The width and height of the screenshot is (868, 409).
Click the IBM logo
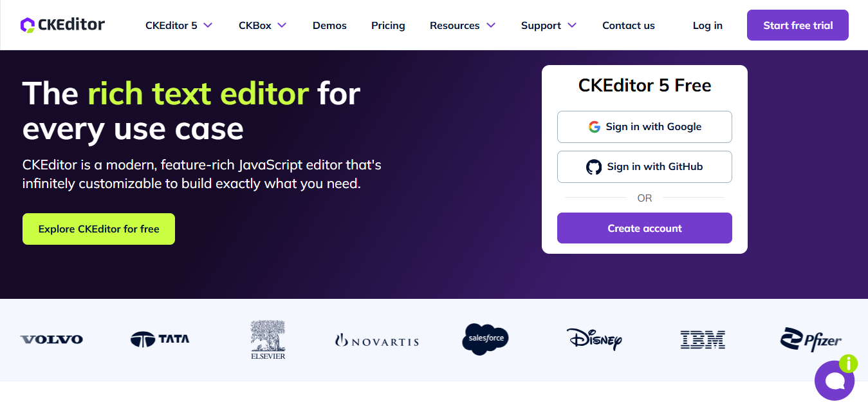tap(703, 339)
